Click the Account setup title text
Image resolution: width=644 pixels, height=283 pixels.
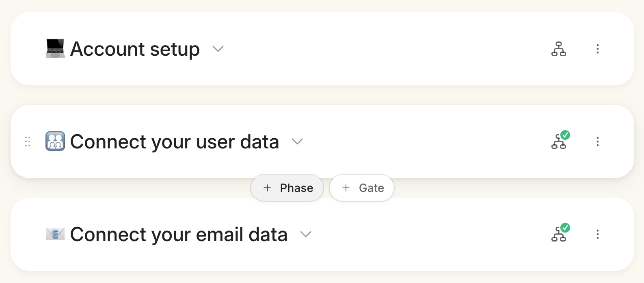pos(135,49)
